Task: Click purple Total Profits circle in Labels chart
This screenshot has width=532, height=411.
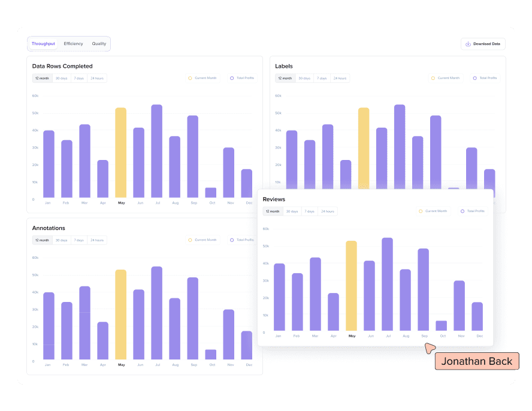Action: point(475,78)
